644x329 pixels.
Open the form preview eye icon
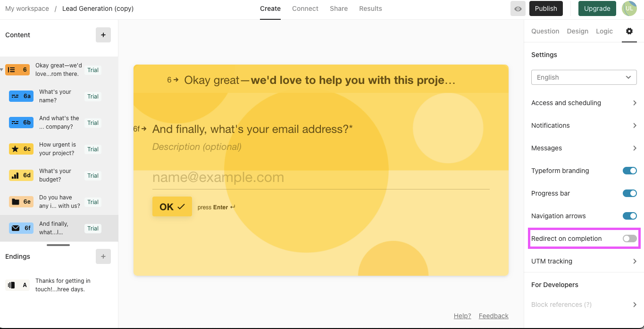(x=518, y=8)
